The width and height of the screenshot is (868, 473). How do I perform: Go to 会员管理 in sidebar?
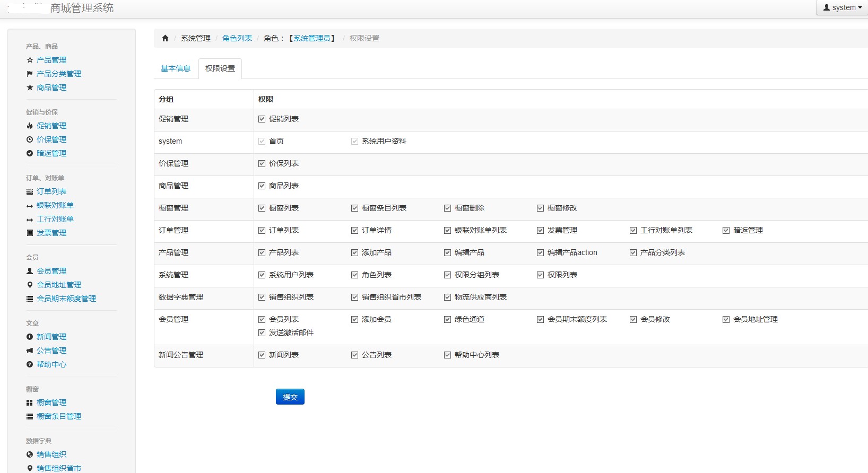pyautogui.click(x=51, y=271)
